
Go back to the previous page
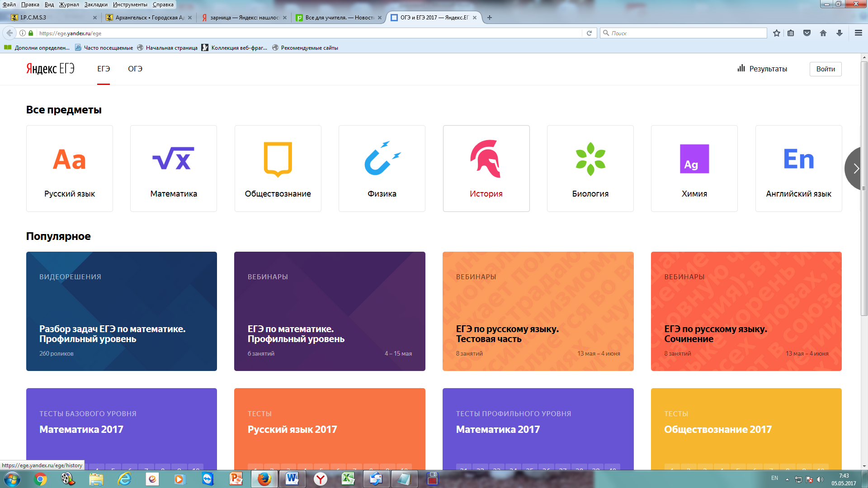9,33
